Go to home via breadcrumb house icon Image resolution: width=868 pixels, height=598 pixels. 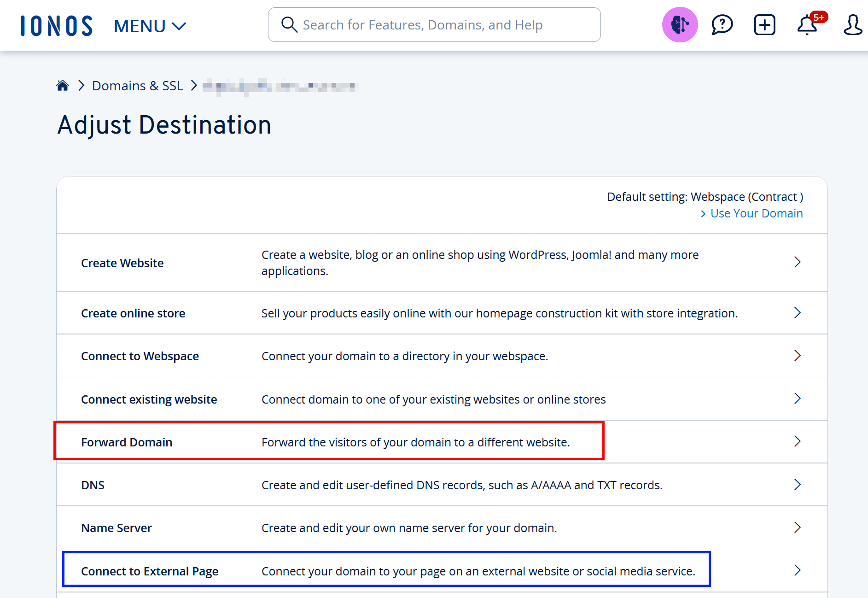click(x=63, y=86)
